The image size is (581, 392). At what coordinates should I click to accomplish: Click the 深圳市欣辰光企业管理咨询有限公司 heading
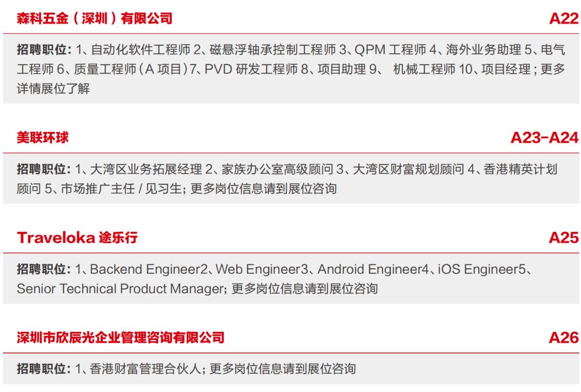[121, 338]
